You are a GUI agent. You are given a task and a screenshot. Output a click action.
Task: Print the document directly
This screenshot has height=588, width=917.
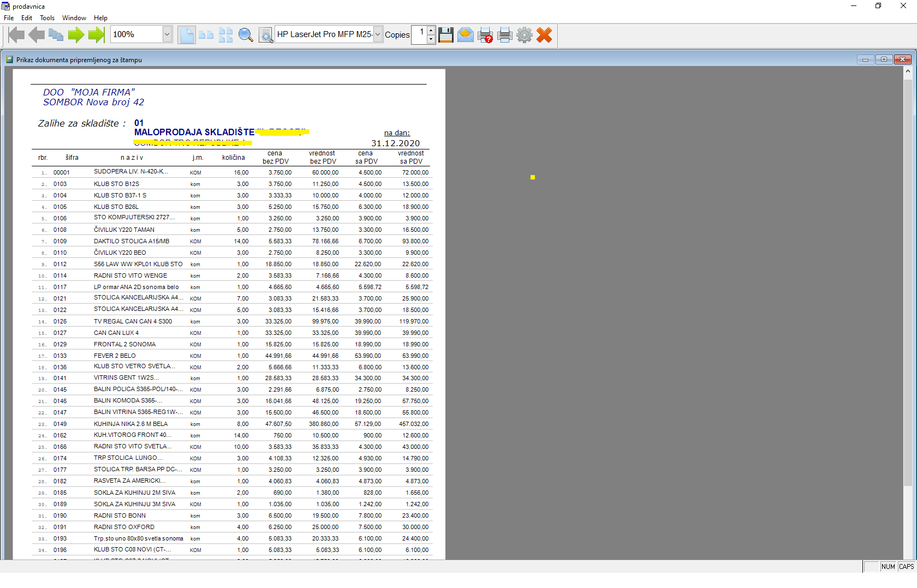coord(505,35)
